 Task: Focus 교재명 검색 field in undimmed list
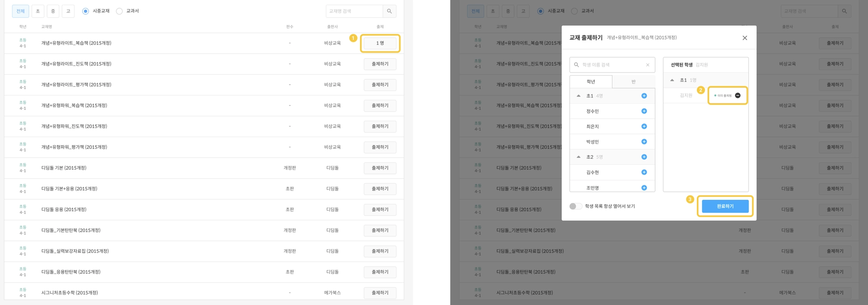(x=354, y=11)
